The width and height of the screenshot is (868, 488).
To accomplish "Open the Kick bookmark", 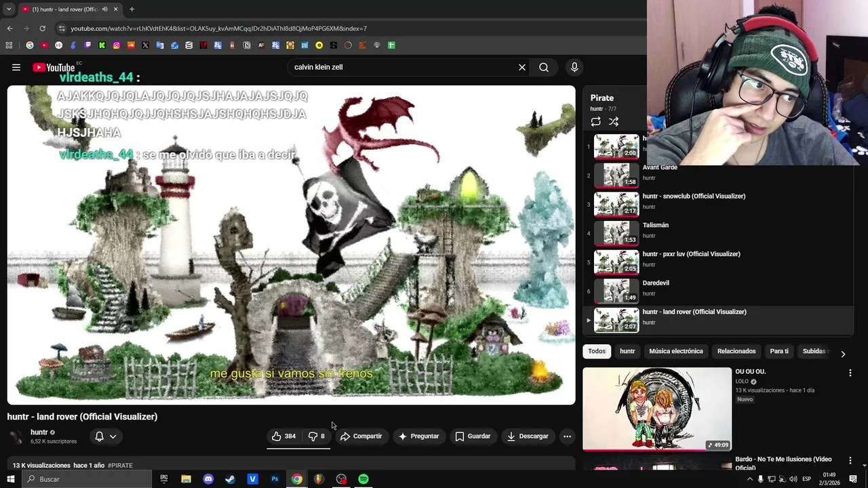I will click(102, 45).
